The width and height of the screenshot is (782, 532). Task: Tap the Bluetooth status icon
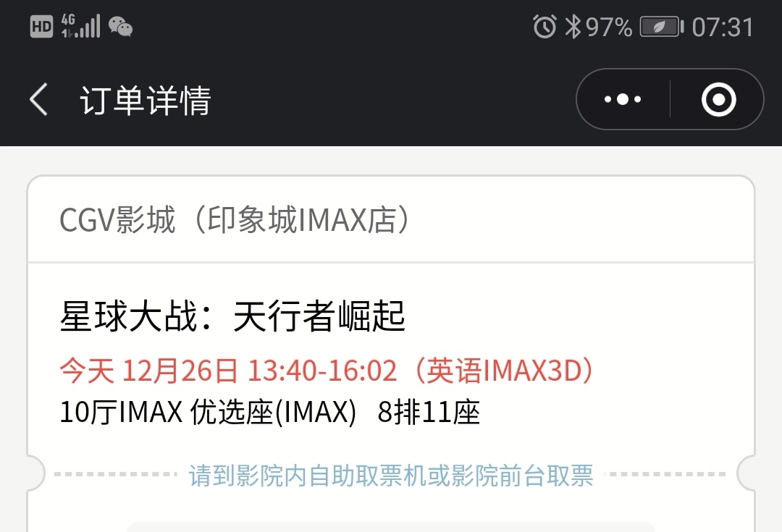click(x=573, y=27)
